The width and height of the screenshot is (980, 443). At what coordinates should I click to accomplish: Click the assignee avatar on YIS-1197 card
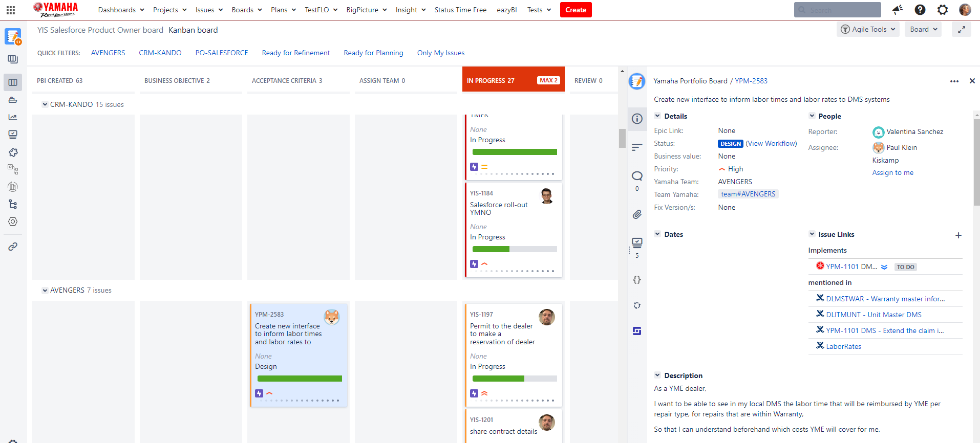click(547, 317)
